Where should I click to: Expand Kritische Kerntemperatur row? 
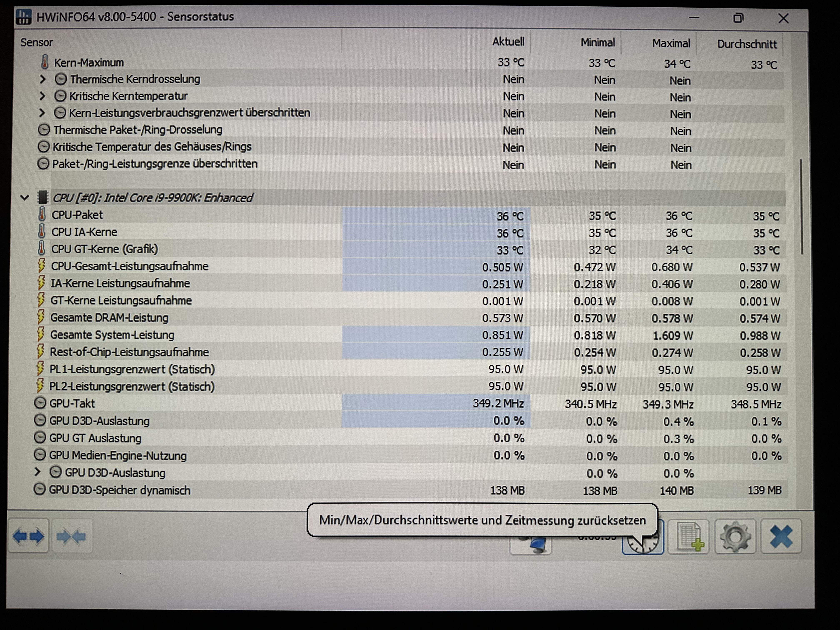[42, 96]
